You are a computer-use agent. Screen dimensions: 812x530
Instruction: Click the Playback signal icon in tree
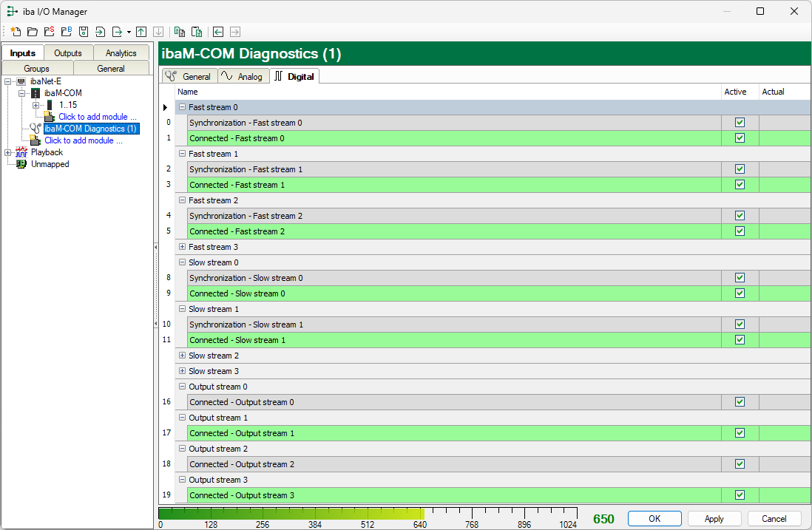point(21,152)
